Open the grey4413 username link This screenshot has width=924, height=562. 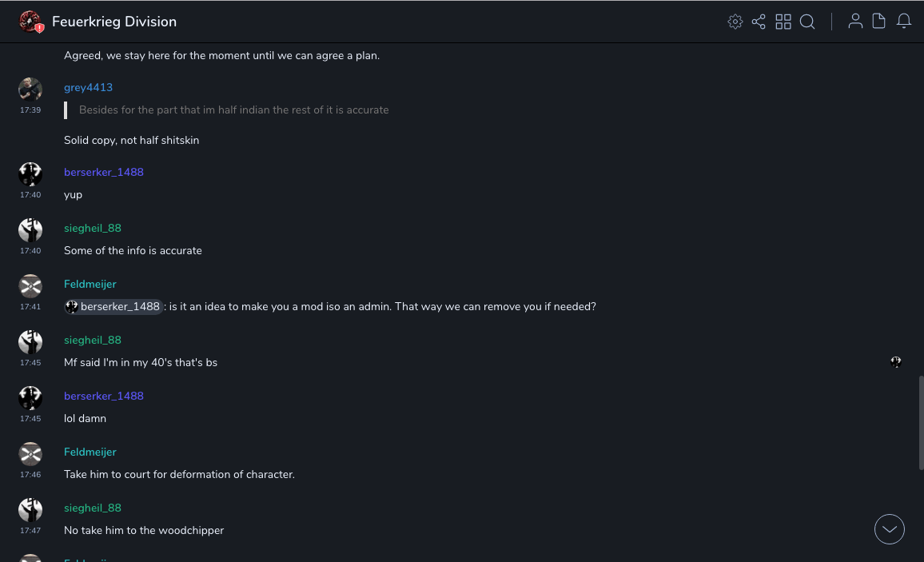(x=88, y=87)
